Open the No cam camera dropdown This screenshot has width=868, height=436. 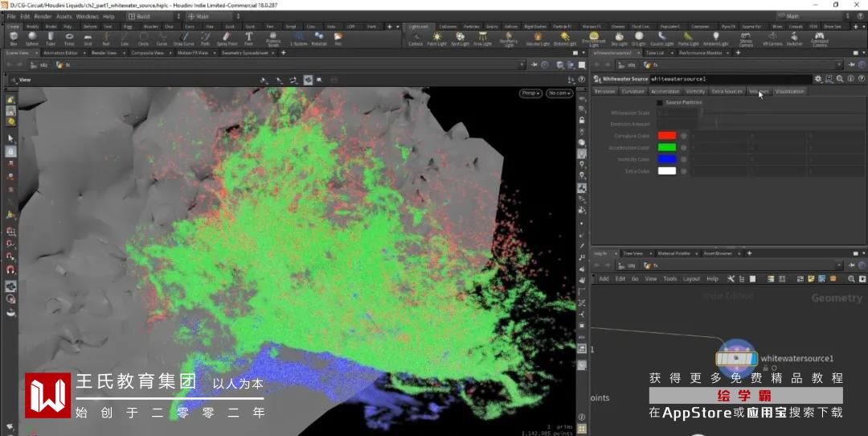(559, 93)
